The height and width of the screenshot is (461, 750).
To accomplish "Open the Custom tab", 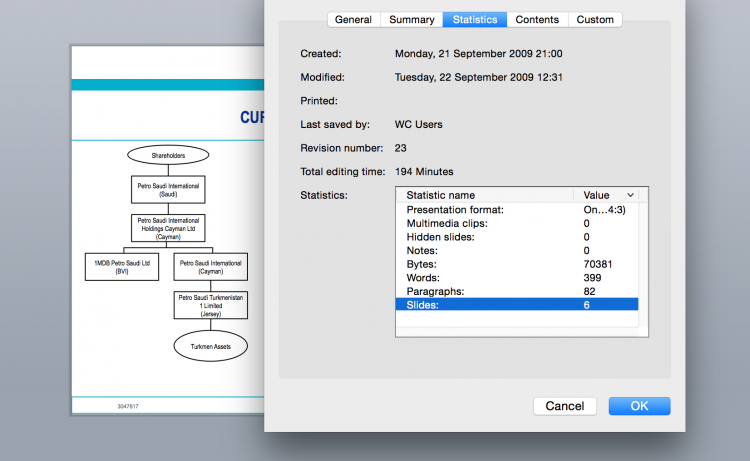I will [595, 20].
